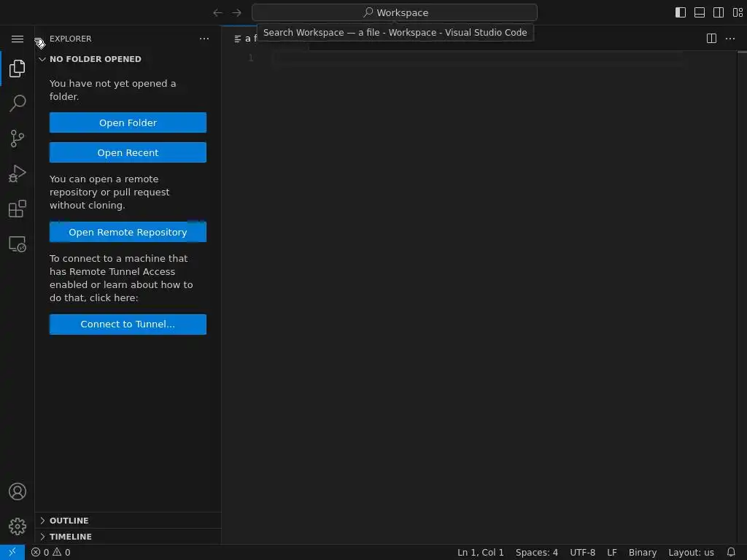Click the EXPLORER panel title
Image resolution: width=747 pixels, height=560 pixels.
pos(71,39)
